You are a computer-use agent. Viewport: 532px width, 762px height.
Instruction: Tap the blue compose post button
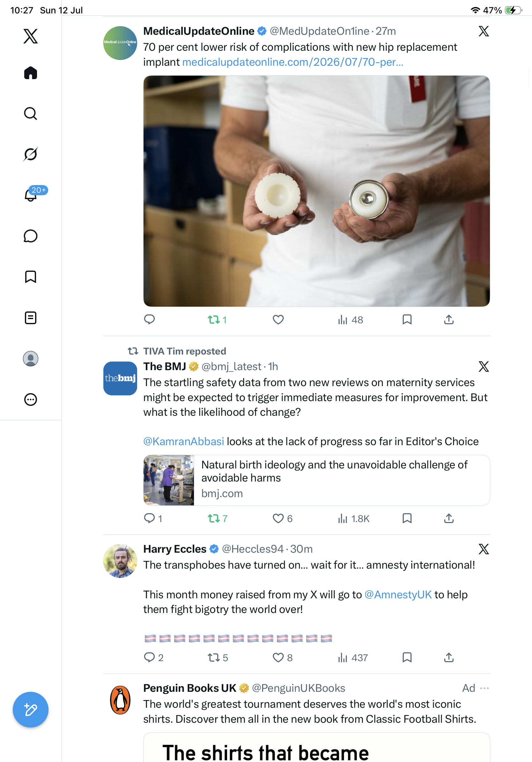coord(31,710)
